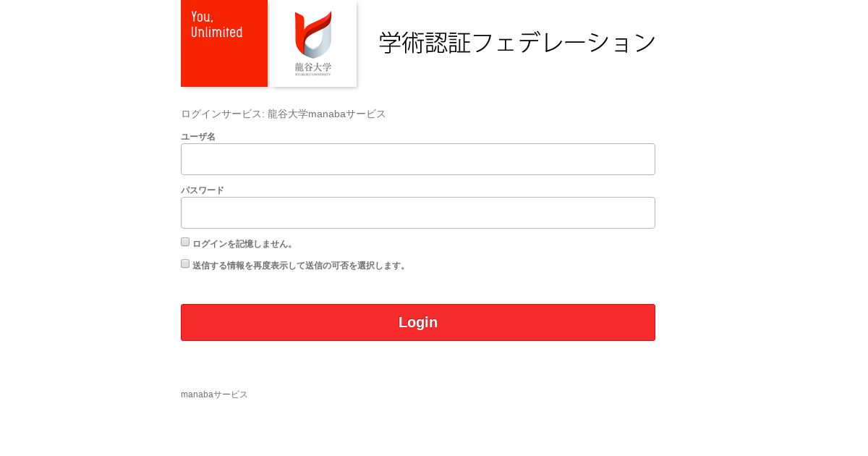
Task: Select the 龍谷大学manabaサービス service name text
Action: coord(327,114)
